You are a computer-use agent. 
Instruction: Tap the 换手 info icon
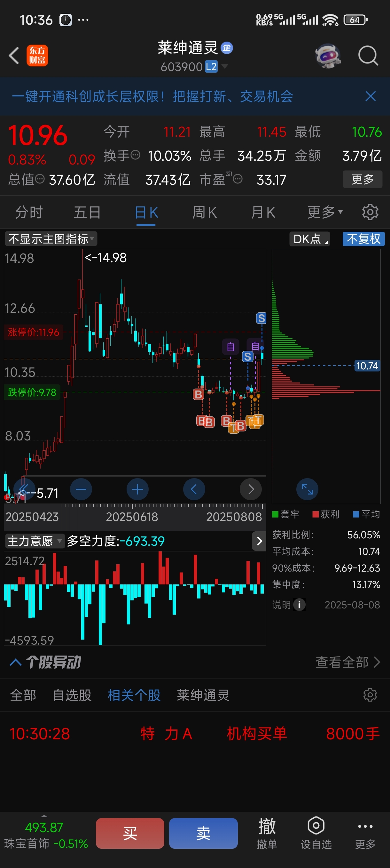pyautogui.click(x=135, y=155)
